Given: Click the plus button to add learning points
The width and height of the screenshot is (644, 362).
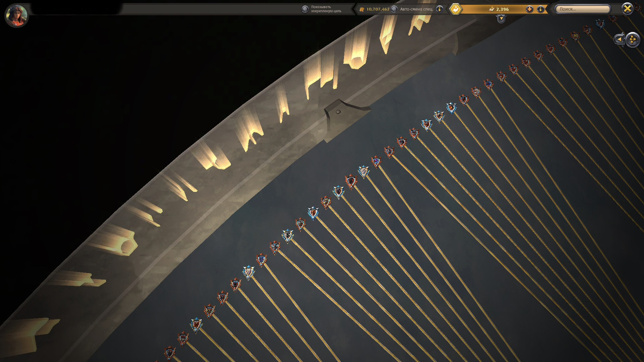Looking at the screenshot, I should (530, 9).
